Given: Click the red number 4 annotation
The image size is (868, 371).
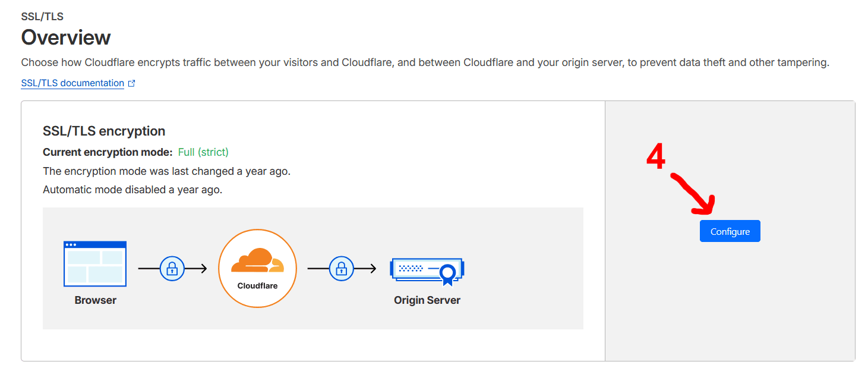Looking at the screenshot, I should pyautogui.click(x=655, y=158).
